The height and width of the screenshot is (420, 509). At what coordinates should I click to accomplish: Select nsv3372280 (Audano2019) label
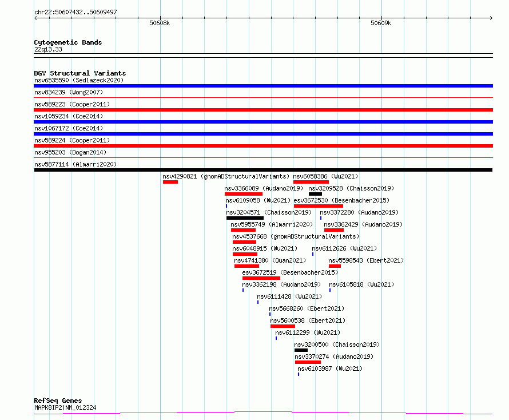[x=359, y=212]
